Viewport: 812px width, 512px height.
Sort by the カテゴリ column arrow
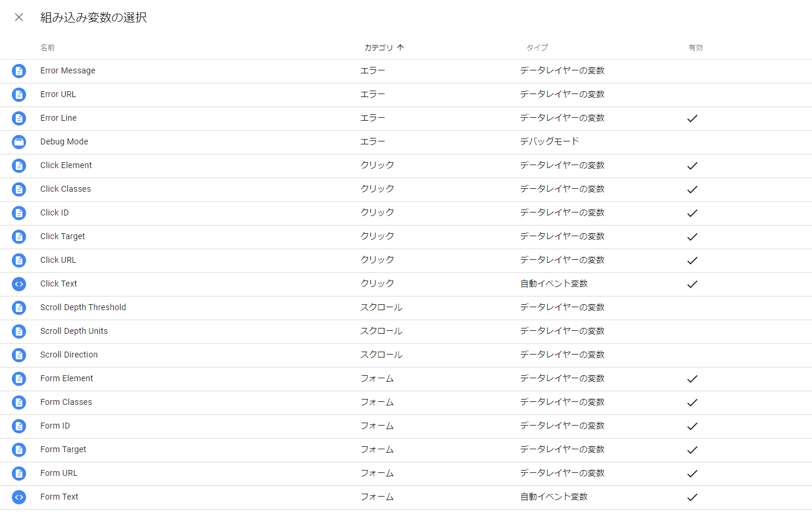point(400,48)
